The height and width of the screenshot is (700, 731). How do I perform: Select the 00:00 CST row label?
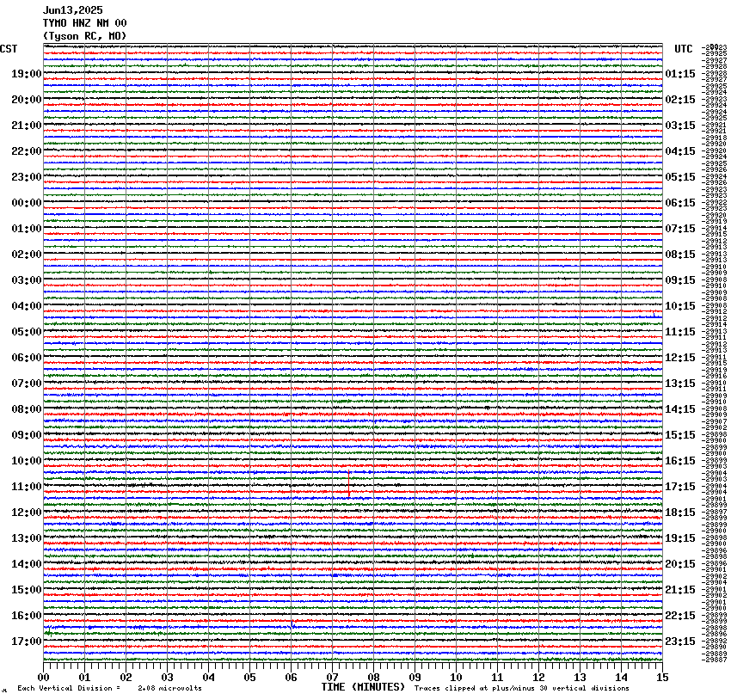pos(27,203)
